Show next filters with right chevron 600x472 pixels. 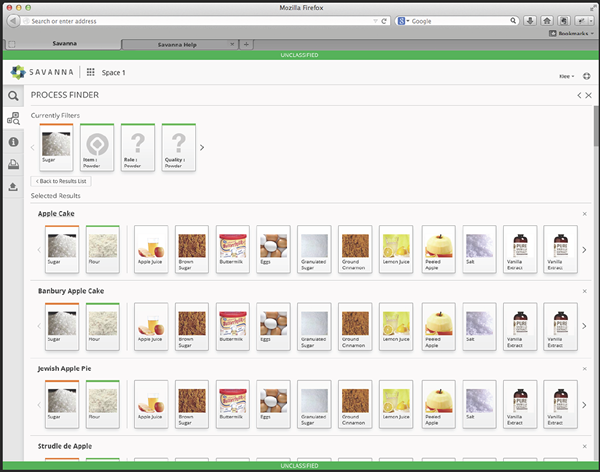202,147
